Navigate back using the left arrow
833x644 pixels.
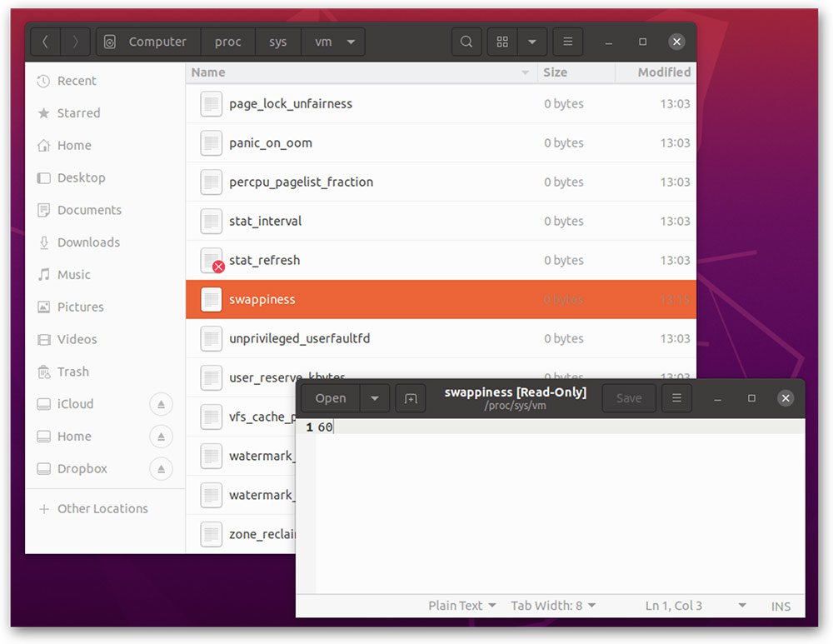[44, 42]
